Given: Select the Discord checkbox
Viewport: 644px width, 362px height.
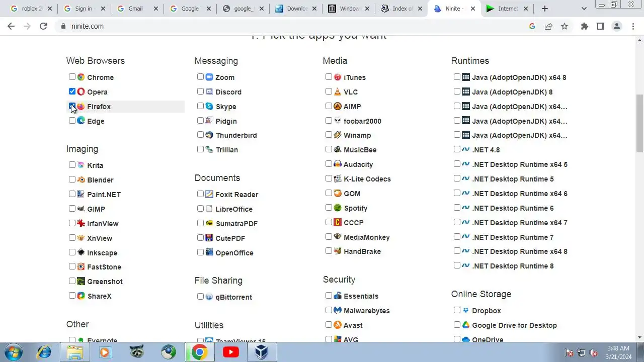Looking at the screenshot, I should tap(200, 92).
